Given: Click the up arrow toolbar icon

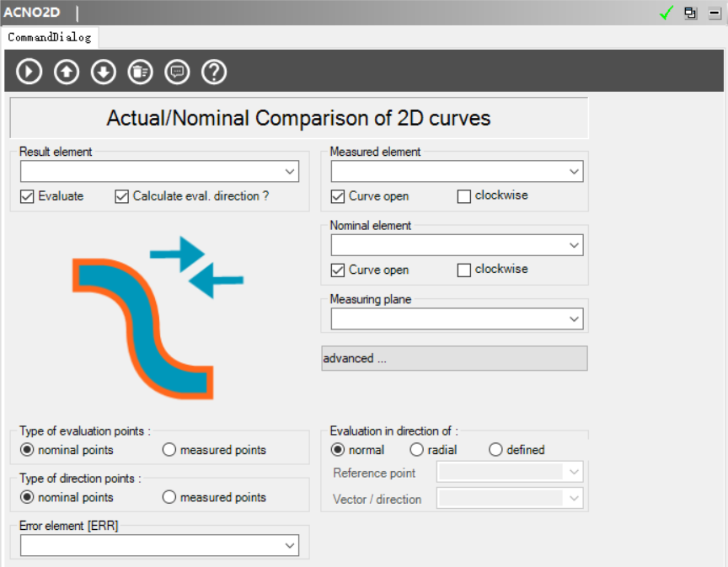Looking at the screenshot, I should point(66,72).
